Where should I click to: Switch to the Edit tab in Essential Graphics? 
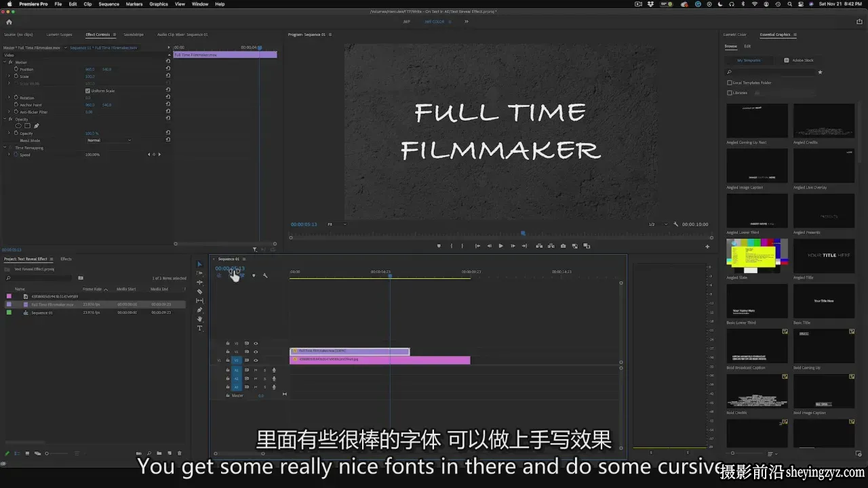[747, 46]
